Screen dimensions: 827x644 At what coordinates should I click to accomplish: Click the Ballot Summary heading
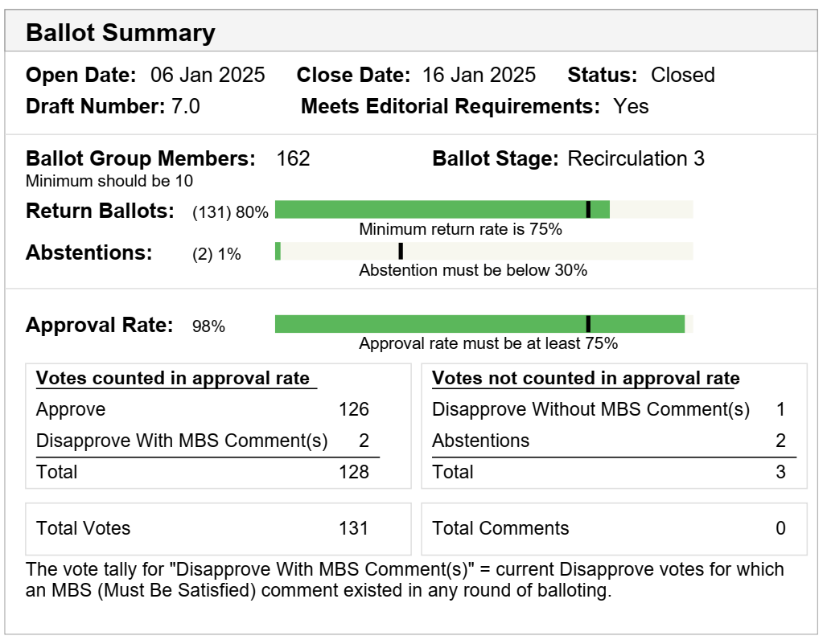coord(121,33)
